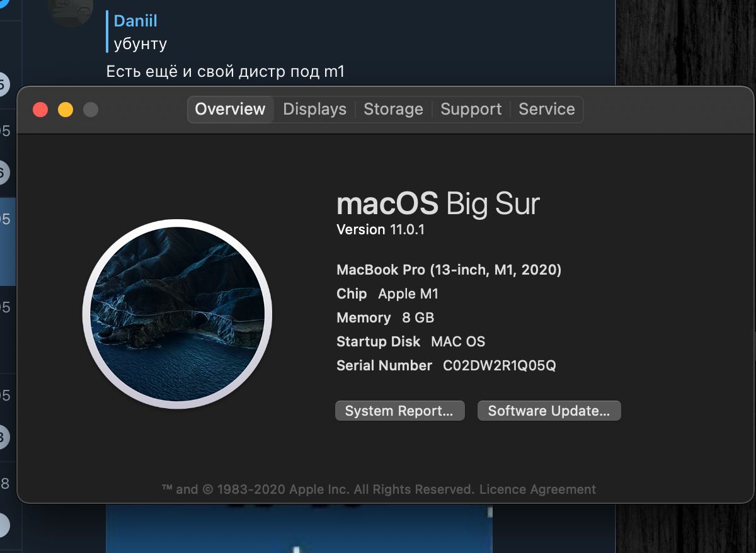Open the Licence Agreement link
Screen dimensions: 756x553
[x=537, y=489]
